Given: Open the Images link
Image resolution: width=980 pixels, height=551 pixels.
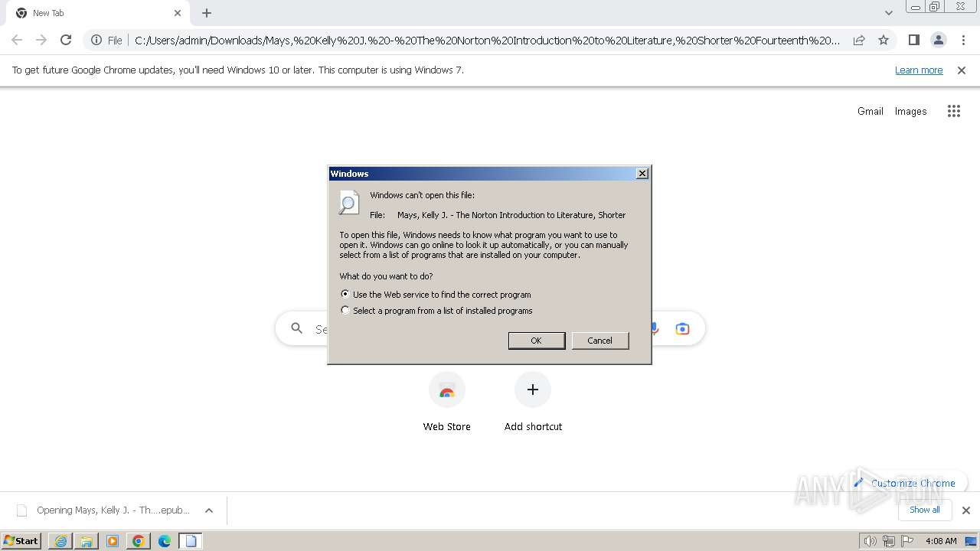Looking at the screenshot, I should tap(910, 111).
